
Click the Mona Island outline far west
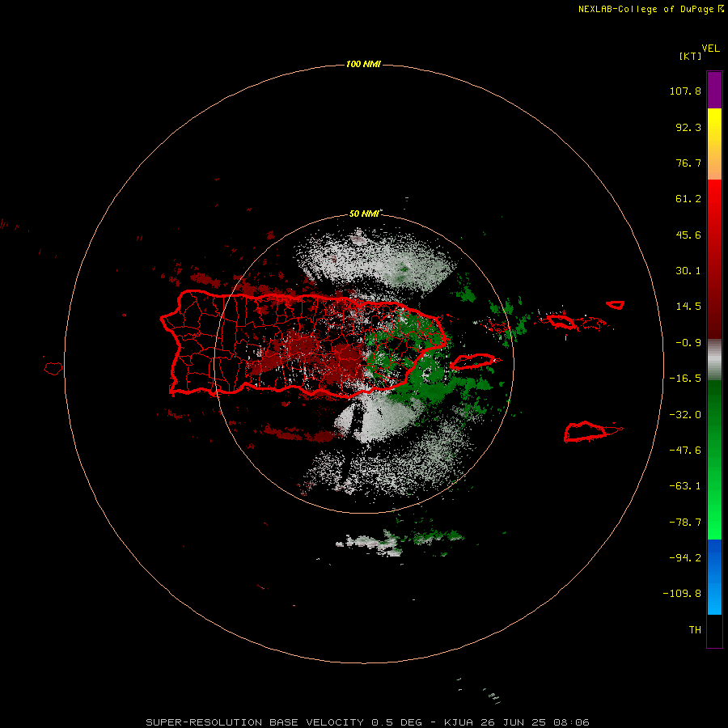tap(53, 368)
